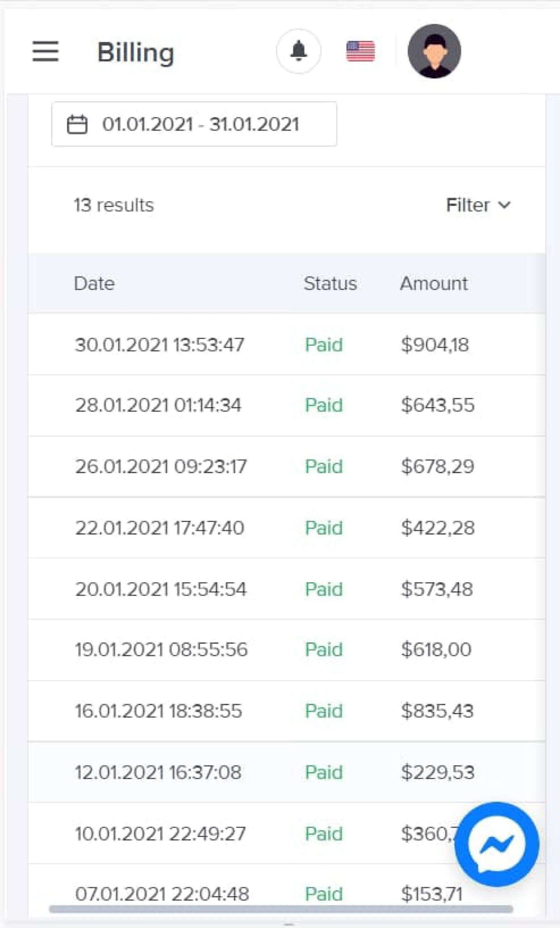Select the 22.01.2021 17:47:40 row
The height and width of the screenshot is (928, 560).
287,527
